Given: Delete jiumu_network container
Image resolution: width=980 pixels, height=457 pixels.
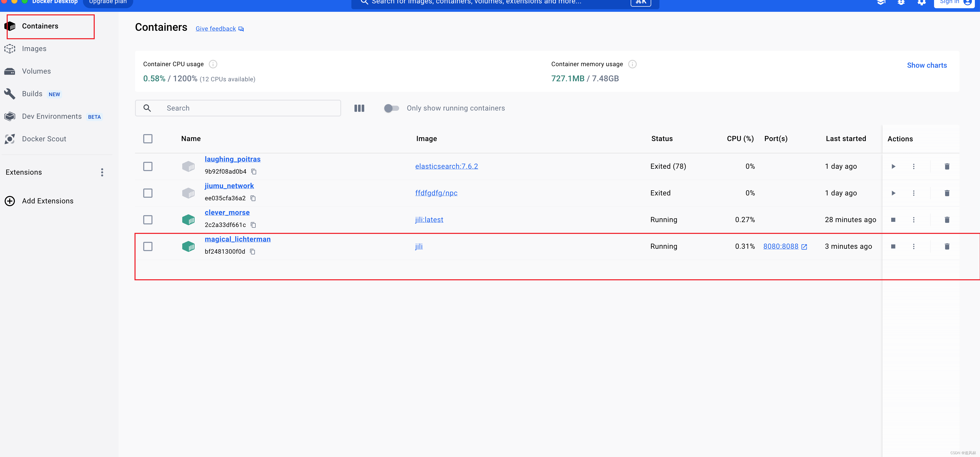Looking at the screenshot, I should (x=947, y=193).
